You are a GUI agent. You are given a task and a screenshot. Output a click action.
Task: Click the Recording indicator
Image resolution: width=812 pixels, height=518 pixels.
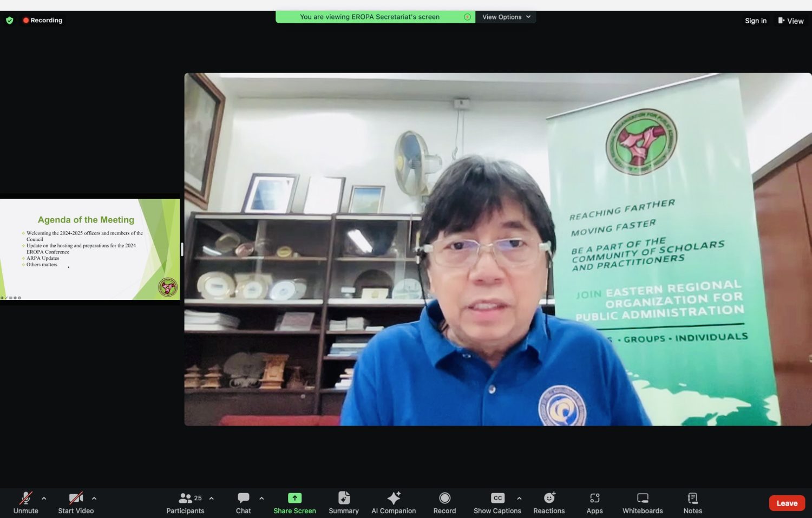43,20
